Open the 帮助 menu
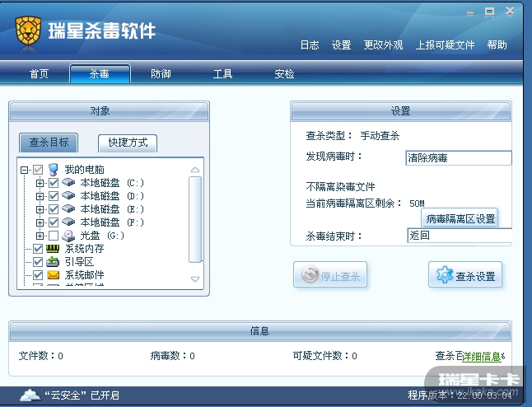This screenshot has width=532, height=407. (x=497, y=44)
